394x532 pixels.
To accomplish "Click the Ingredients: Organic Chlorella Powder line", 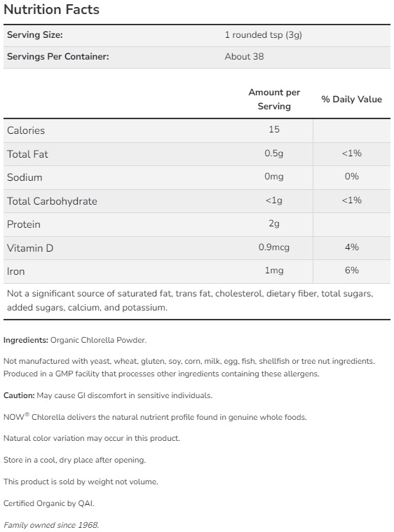I will point(75,340).
